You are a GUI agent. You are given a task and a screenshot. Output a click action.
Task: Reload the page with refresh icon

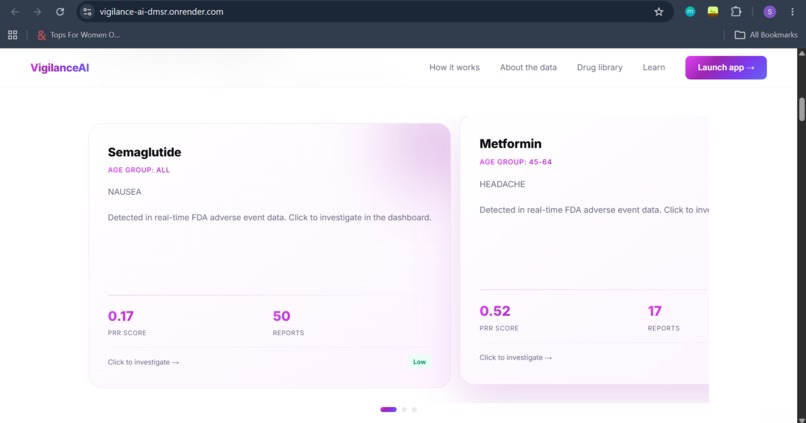coord(60,12)
